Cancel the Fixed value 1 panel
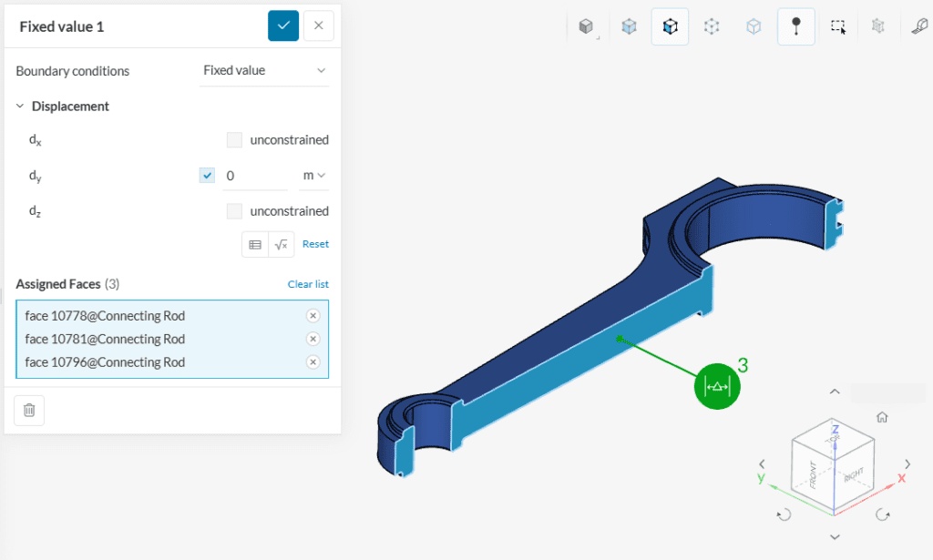 [x=318, y=25]
